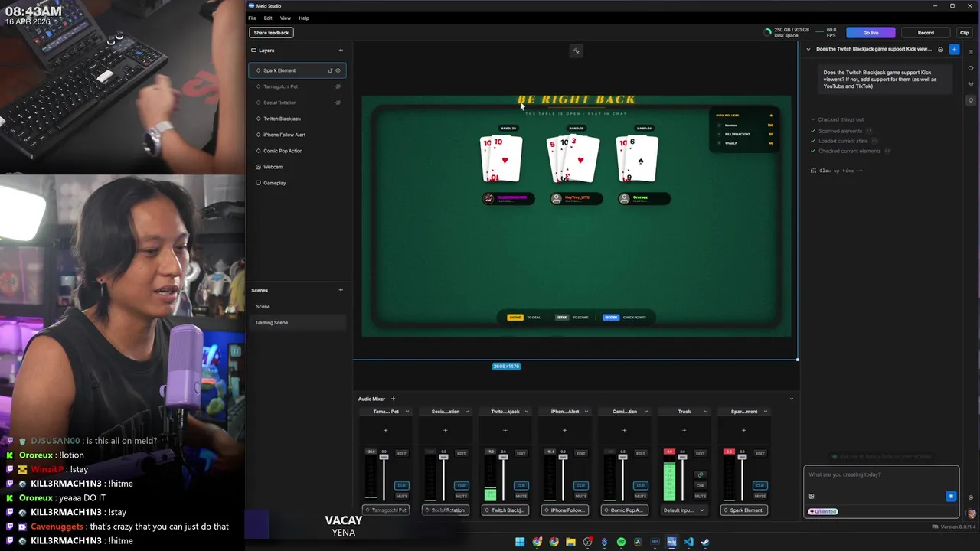
Task: Toggle visibility of Tamagotchi Pet layer
Action: coord(338,86)
